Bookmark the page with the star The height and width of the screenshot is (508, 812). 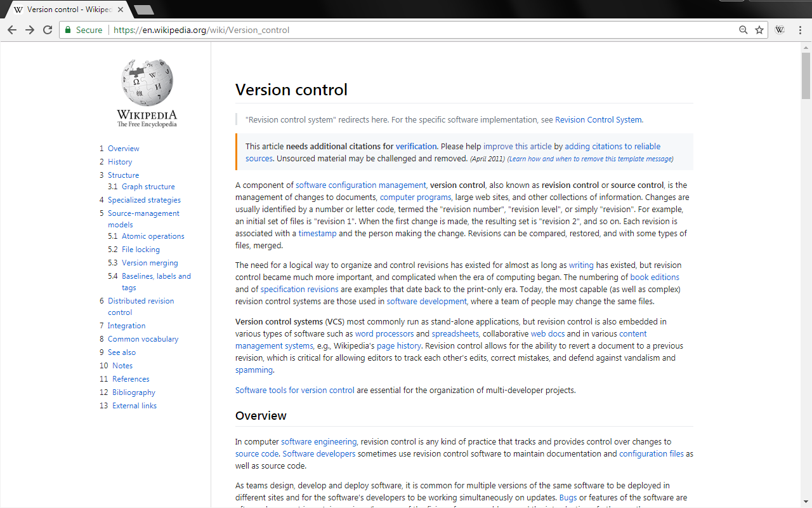pyautogui.click(x=759, y=29)
